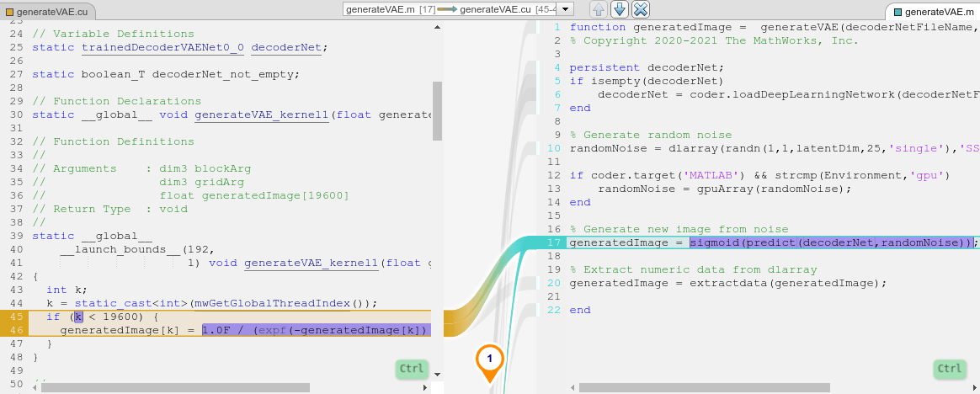
Task: Click the left pane horizontal scrollbar thumb
Action: point(175,387)
